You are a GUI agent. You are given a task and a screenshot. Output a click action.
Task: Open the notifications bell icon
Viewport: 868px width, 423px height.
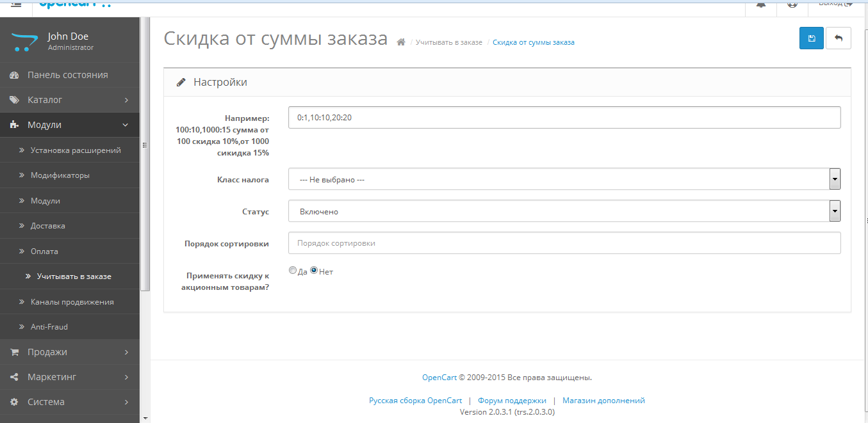tap(761, 4)
